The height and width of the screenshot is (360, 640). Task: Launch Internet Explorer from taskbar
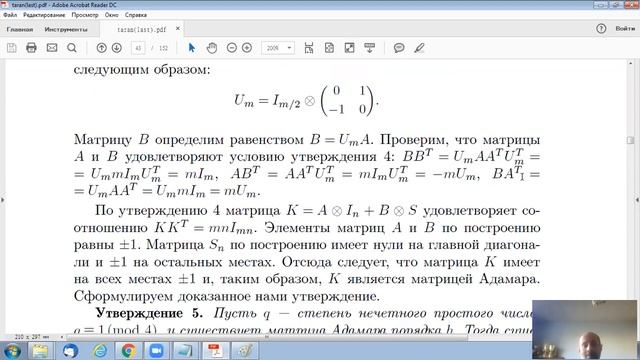pos(99,351)
